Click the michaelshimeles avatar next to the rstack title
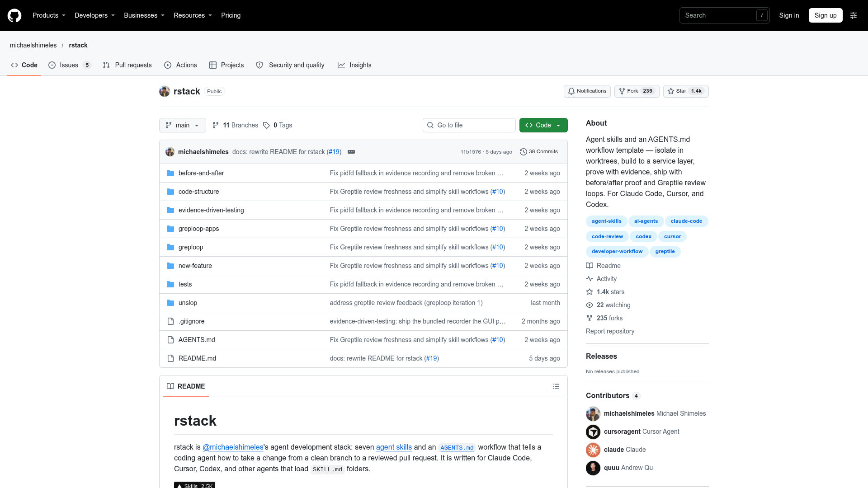The height and width of the screenshot is (488, 868). tap(165, 91)
